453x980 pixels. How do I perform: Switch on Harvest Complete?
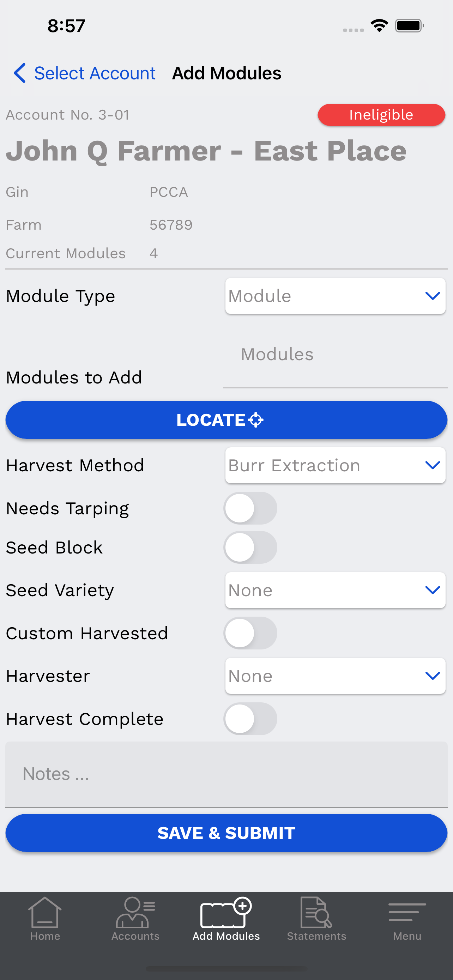250,719
